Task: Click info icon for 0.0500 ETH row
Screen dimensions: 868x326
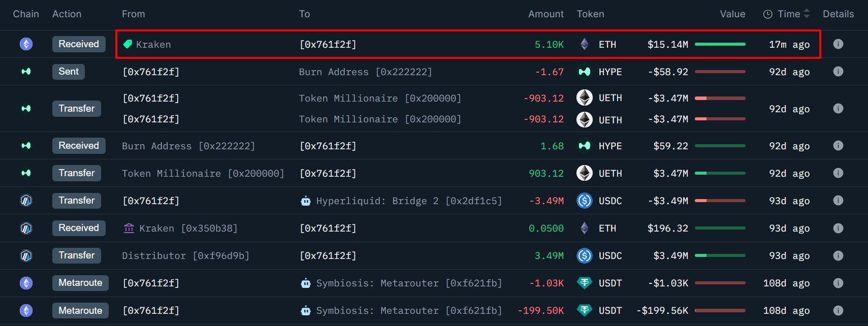Action: point(838,228)
